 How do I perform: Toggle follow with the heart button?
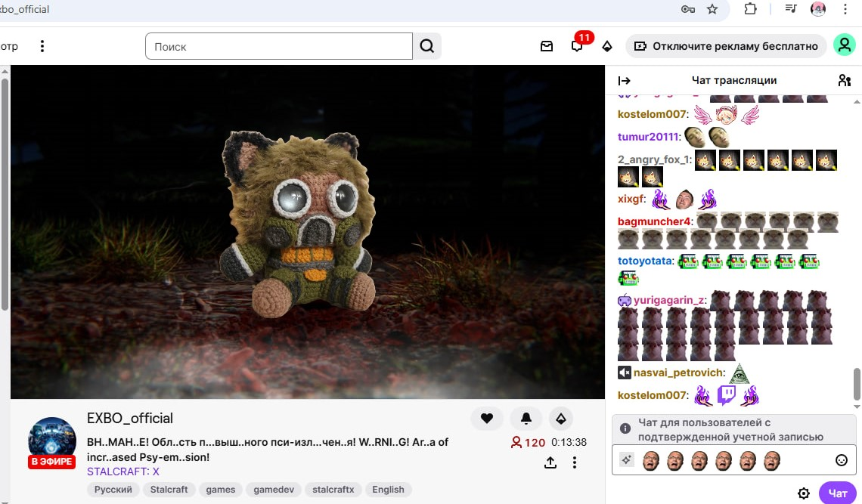pos(487,418)
